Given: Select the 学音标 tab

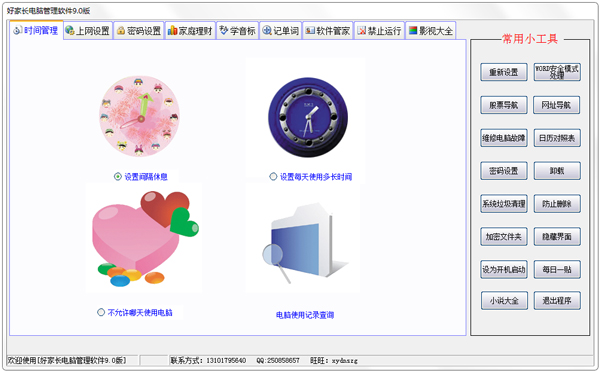Looking at the screenshot, I should point(238,31).
